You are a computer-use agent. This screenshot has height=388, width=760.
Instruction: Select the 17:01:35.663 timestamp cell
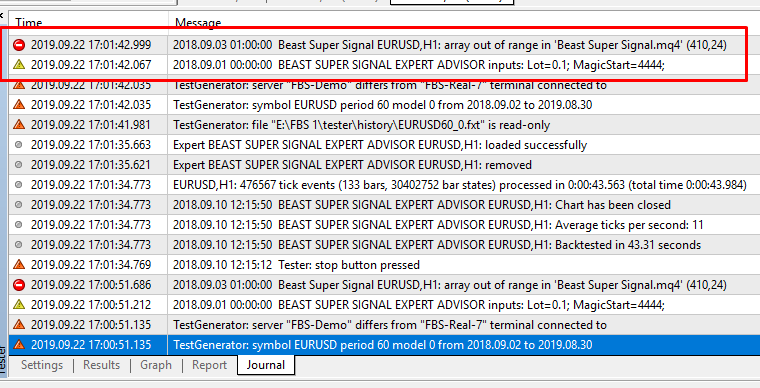[x=91, y=145]
